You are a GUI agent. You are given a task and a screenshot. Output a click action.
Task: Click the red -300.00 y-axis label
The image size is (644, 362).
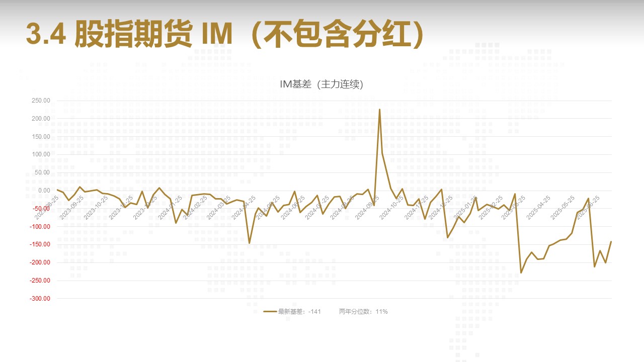[39, 299]
